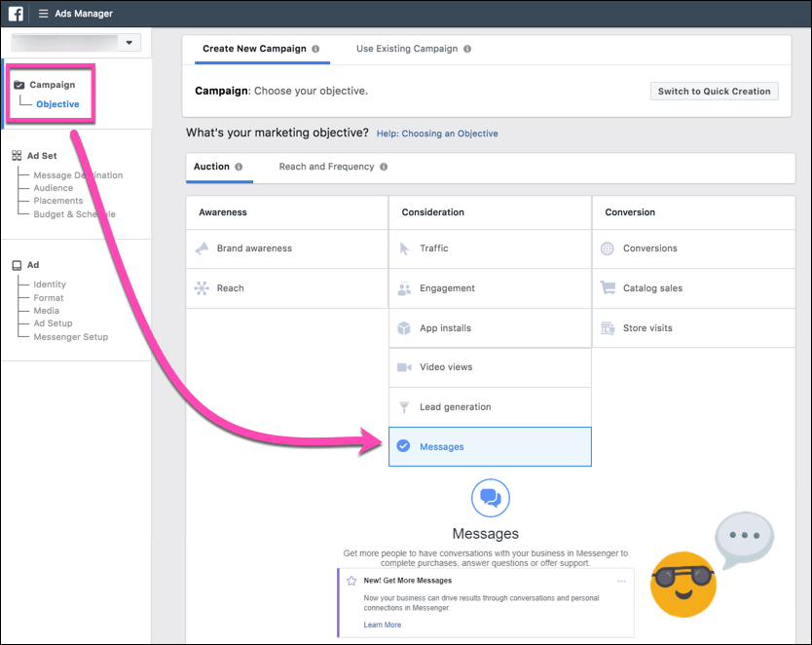Open Identity under Ad

click(x=50, y=285)
